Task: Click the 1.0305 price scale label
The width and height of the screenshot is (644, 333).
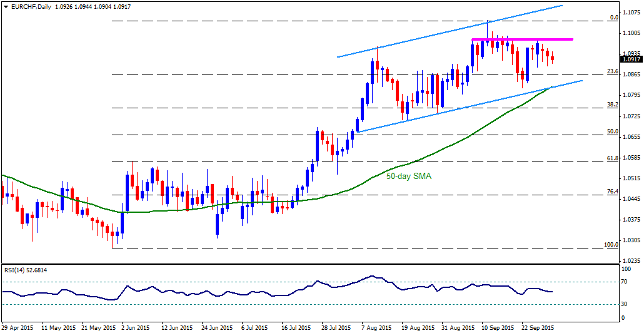Action: pos(630,240)
